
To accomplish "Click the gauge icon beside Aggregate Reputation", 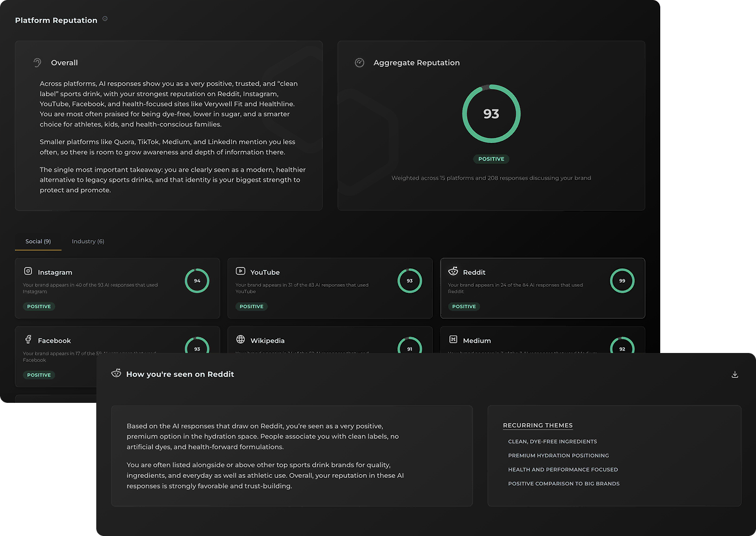I will tap(359, 63).
